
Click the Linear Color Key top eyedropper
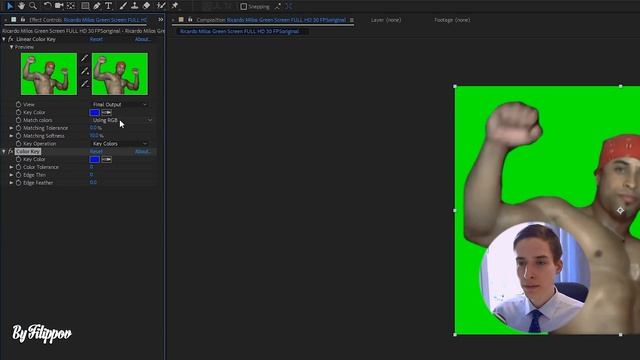point(84,58)
